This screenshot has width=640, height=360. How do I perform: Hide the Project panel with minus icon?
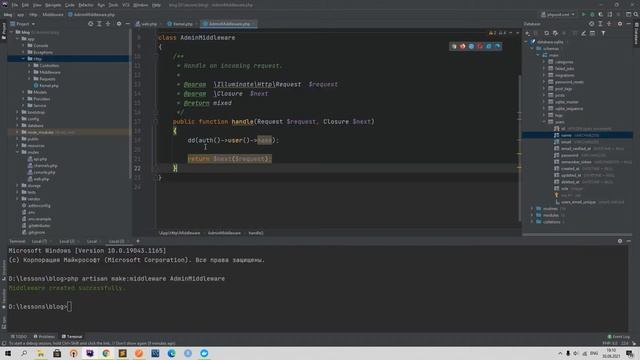pos(127,24)
